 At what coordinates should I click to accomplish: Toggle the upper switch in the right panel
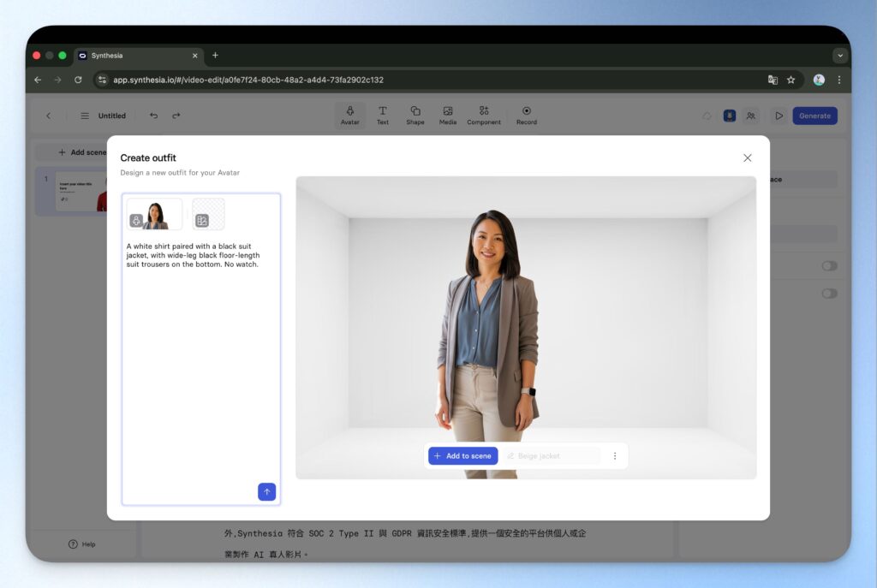tap(828, 266)
